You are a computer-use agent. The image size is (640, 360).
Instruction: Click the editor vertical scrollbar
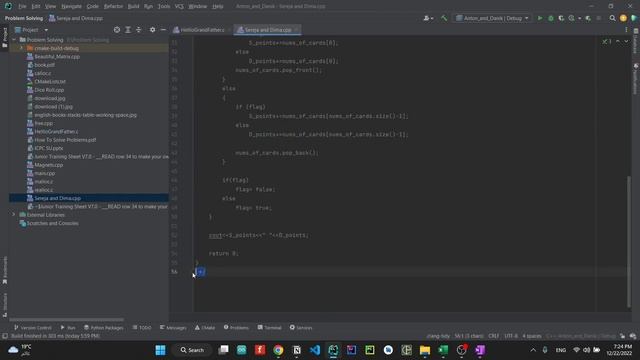click(x=629, y=241)
